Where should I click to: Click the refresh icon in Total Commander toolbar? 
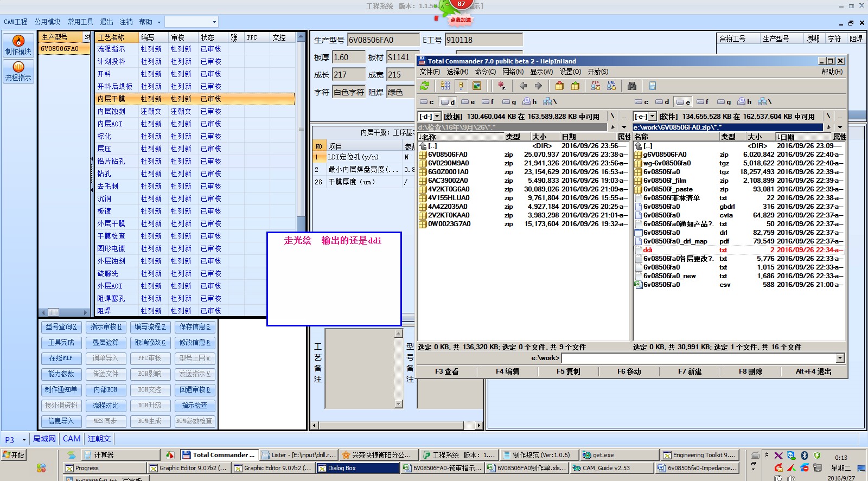(x=425, y=86)
